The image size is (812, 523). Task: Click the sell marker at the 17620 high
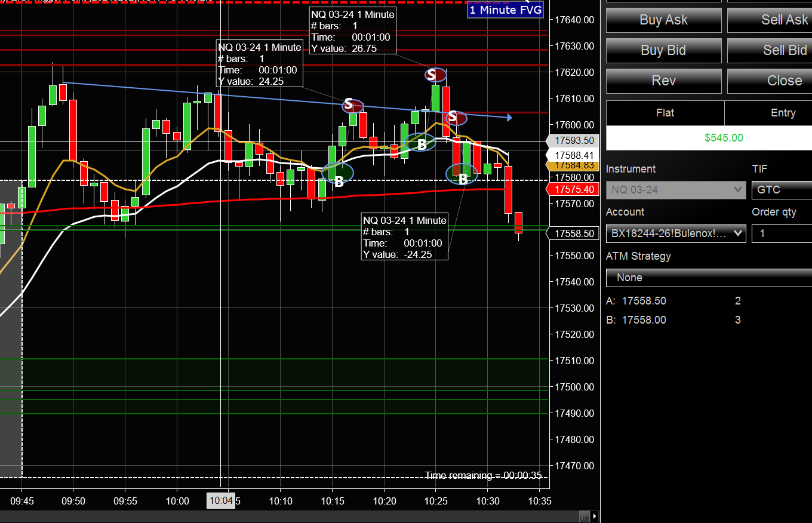435,75
